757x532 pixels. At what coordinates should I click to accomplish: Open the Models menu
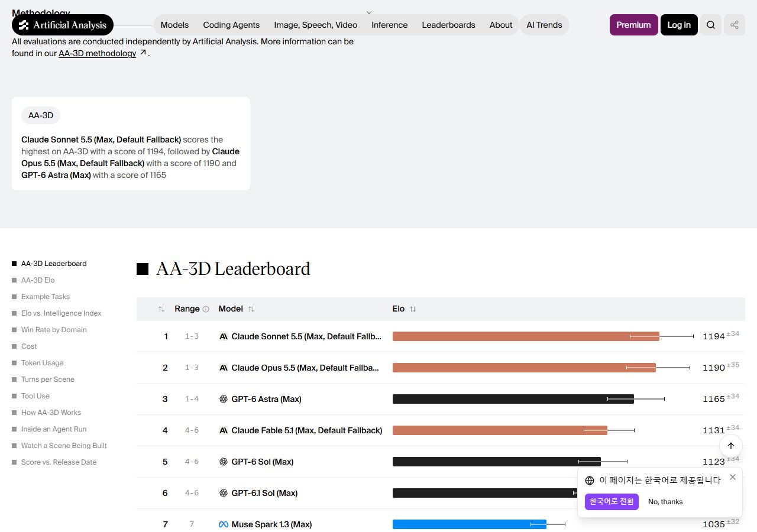[174, 25]
